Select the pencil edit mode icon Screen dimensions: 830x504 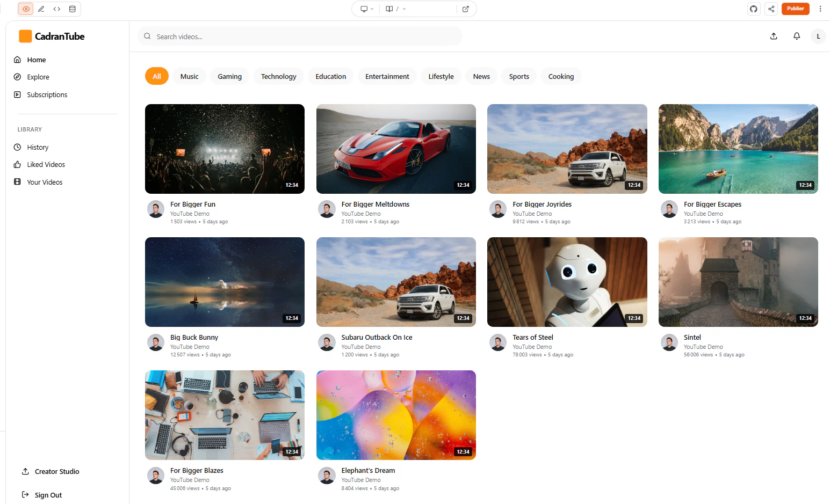41,9
